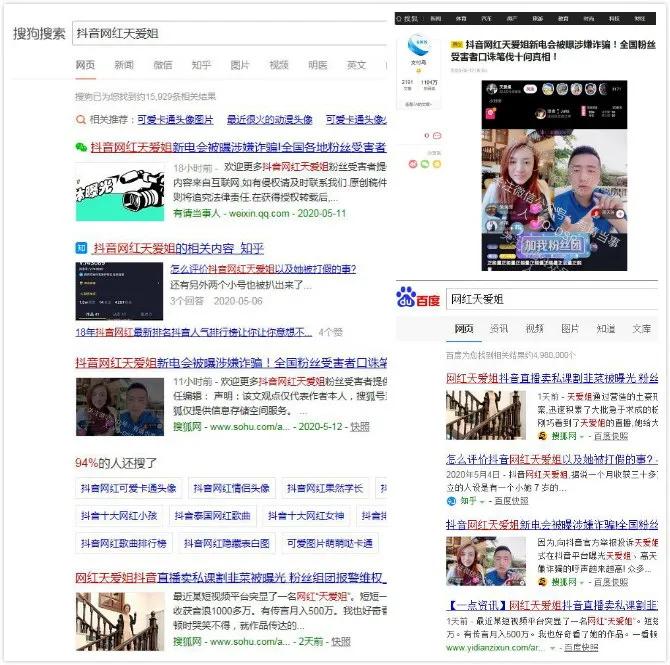Click the 搜狗搜索 logo
The width and height of the screenshot is (670, 665).
coord(39,33)
